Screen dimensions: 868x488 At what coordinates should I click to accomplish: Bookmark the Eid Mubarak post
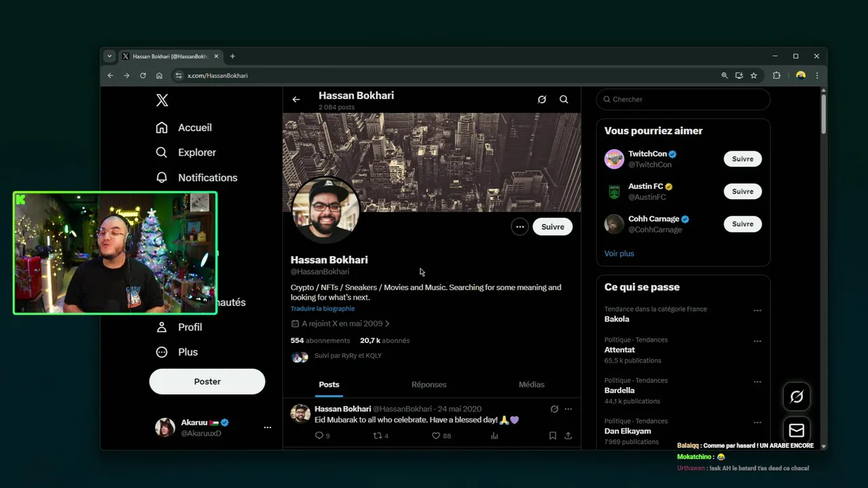tap(553, 436)
